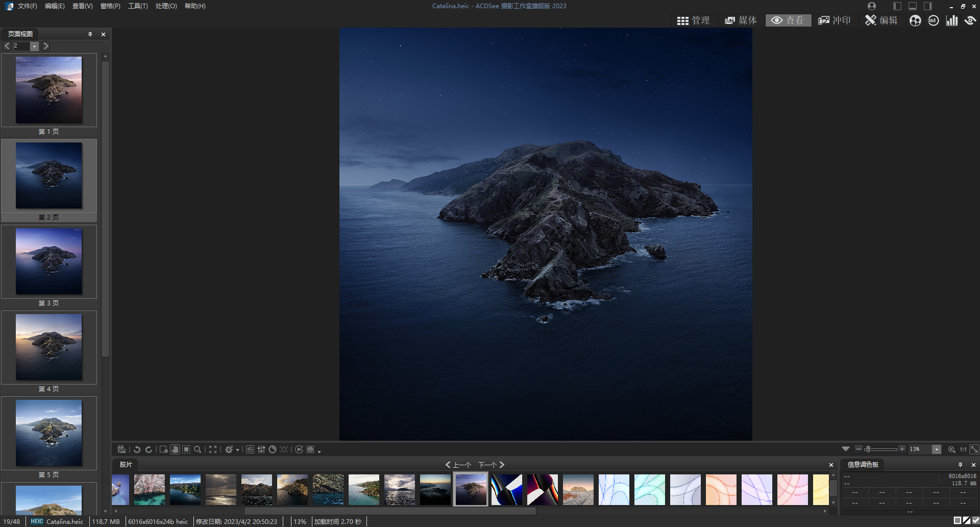The width and height of the screenshot is (980, 527).
Task: Open the external editor tools icon
Action: click(229, 449)
